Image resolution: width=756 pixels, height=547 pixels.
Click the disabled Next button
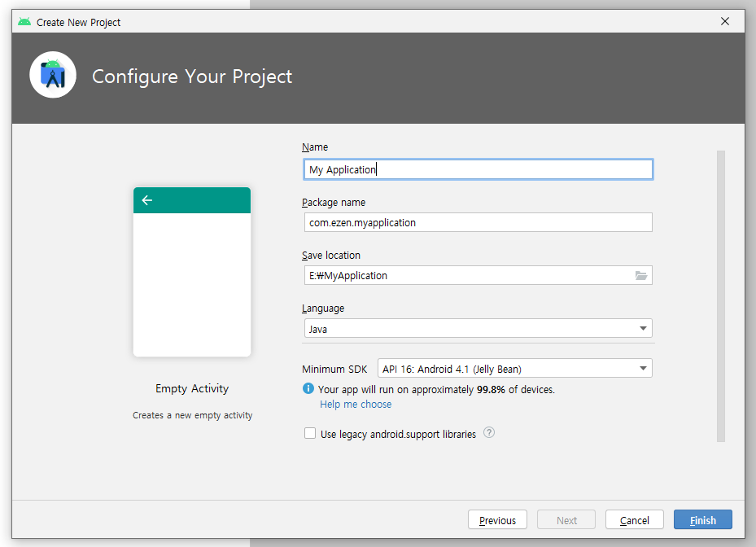pos(566,520)
